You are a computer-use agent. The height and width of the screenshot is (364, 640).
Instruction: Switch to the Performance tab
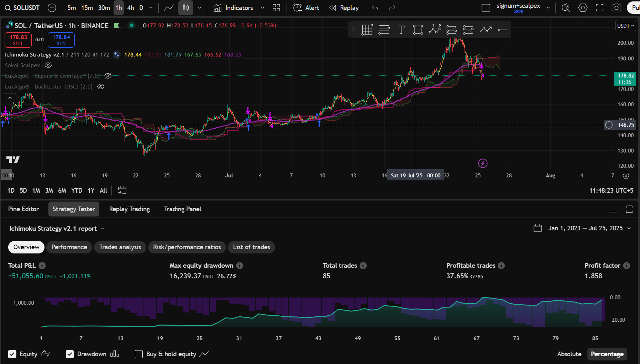[69, 247]
